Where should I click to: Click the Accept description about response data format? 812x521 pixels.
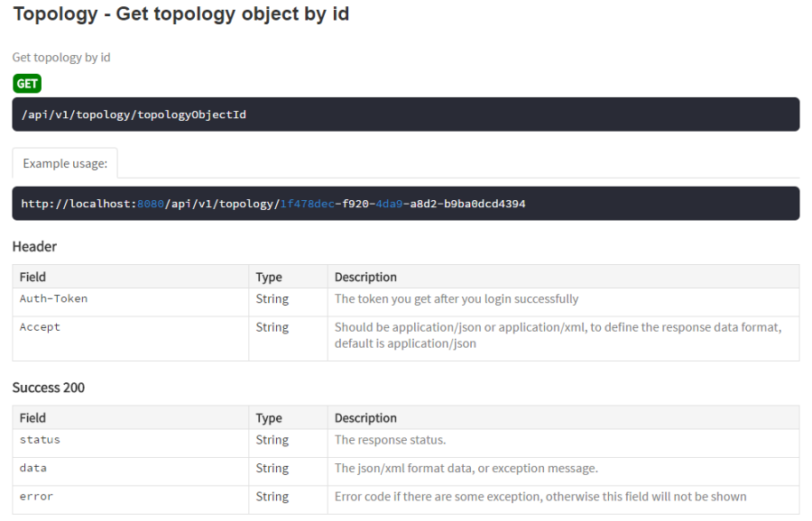click(558, 334)
